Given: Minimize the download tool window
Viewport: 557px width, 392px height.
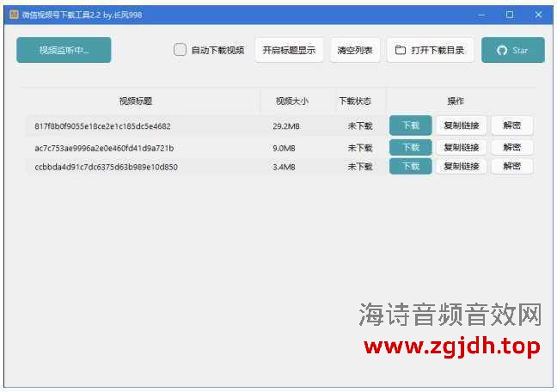Looking at the screenshot, I should point(481,15).
